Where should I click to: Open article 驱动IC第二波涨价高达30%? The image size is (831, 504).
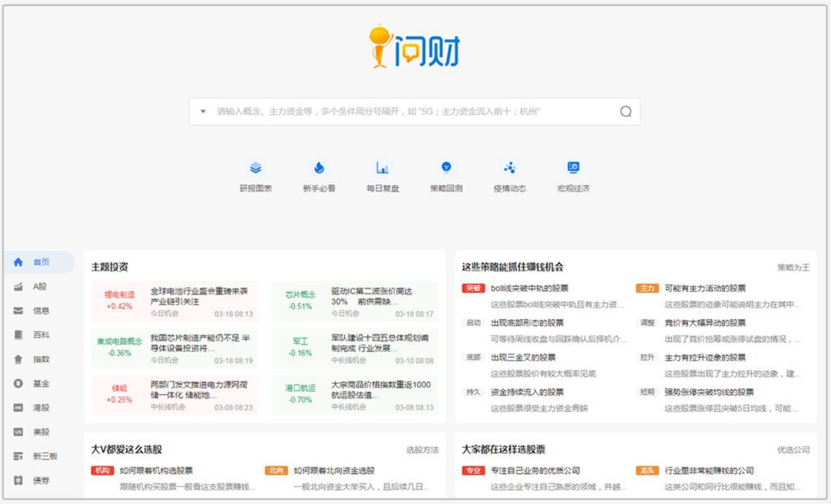[x=373, y=296]
